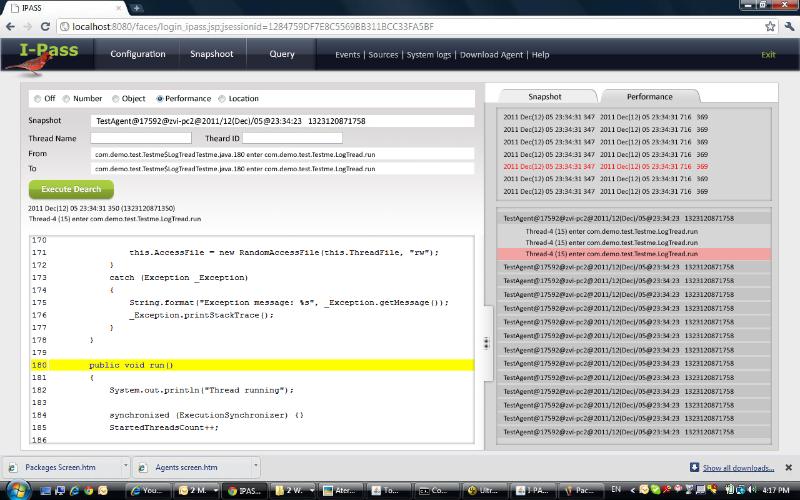Viewport: 800px width, 500px height.
Task: Select the Object radio button
Action: [x=115, y=98]
